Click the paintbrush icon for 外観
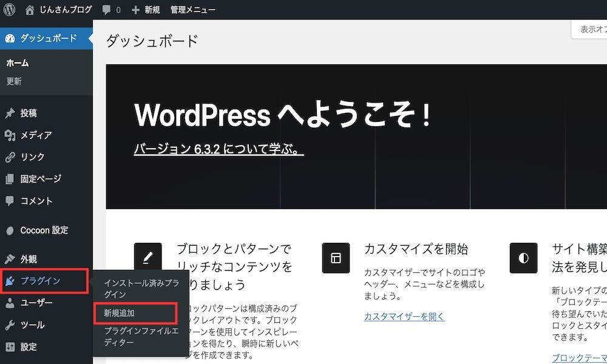 [x=10, y=259]
